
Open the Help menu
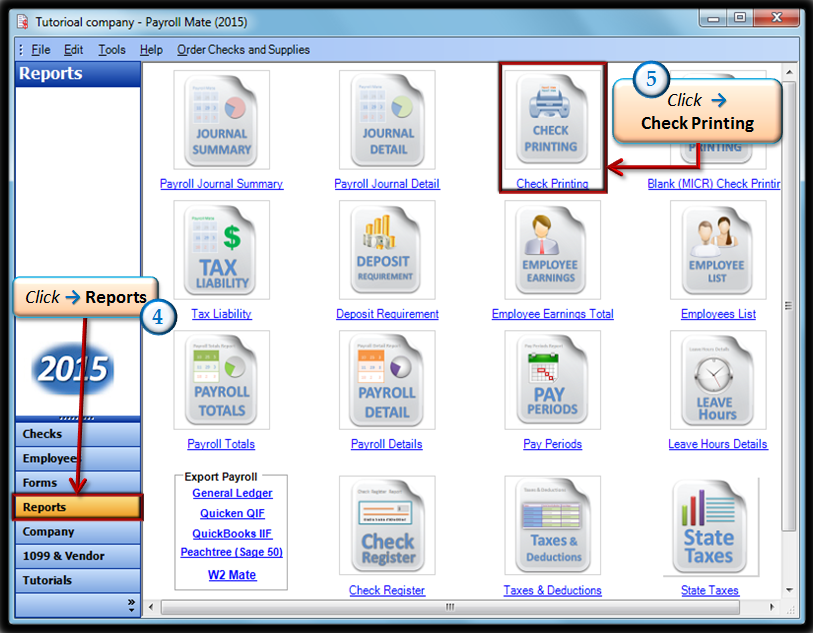coord(151,50)
